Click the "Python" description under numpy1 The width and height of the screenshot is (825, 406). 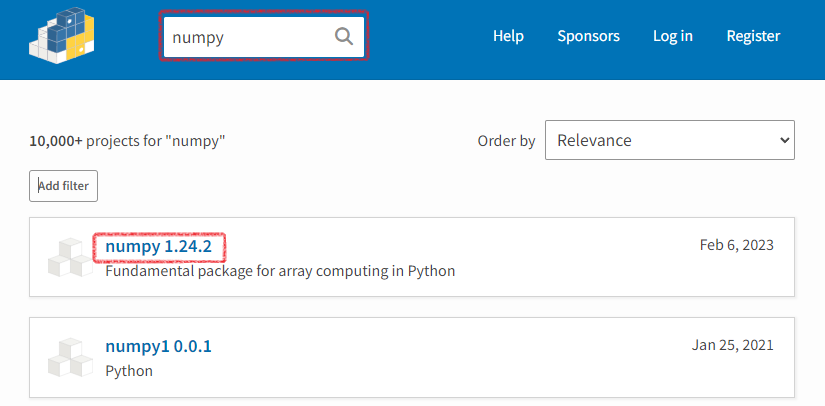(x=129, y=371)
